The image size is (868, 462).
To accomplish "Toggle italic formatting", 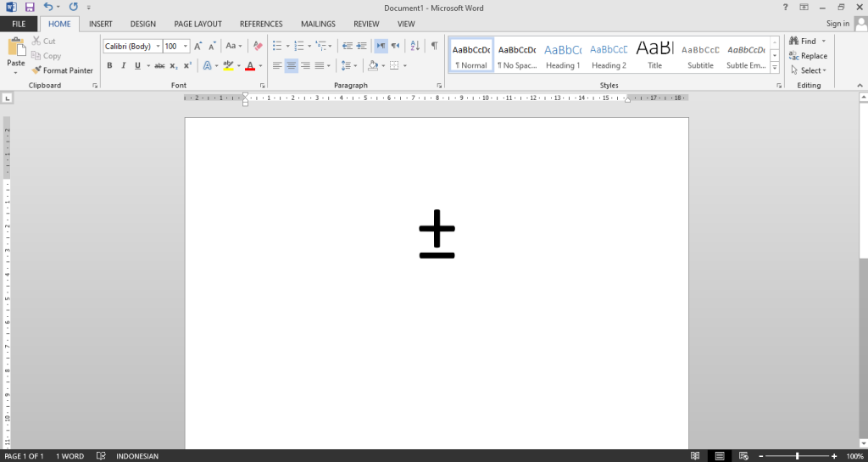I will tap(123, 65).
